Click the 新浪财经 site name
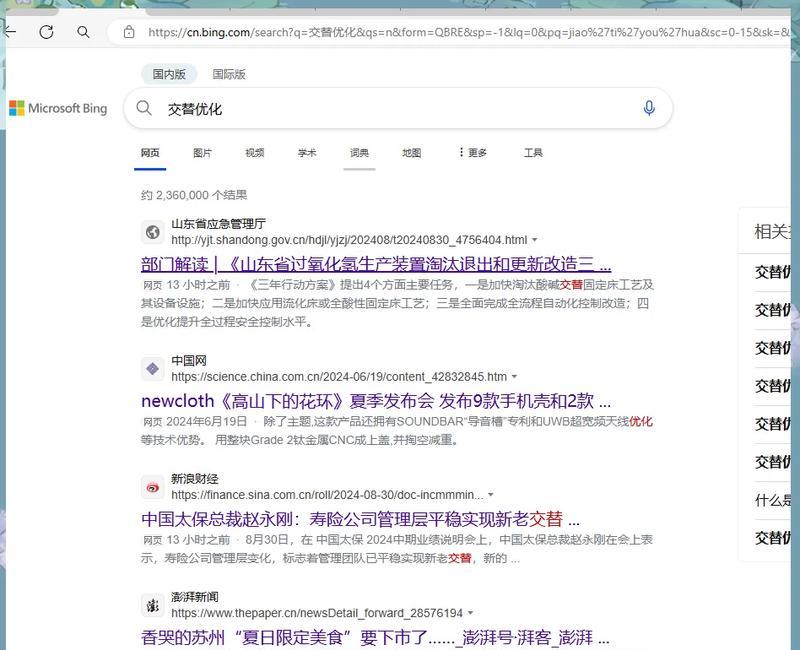 click(195, 479)
